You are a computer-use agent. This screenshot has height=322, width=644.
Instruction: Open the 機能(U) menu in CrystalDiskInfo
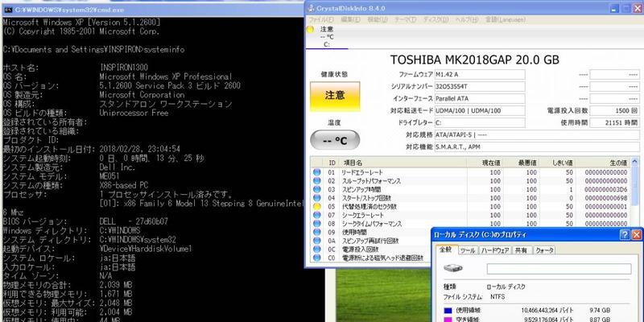point(378,19)
